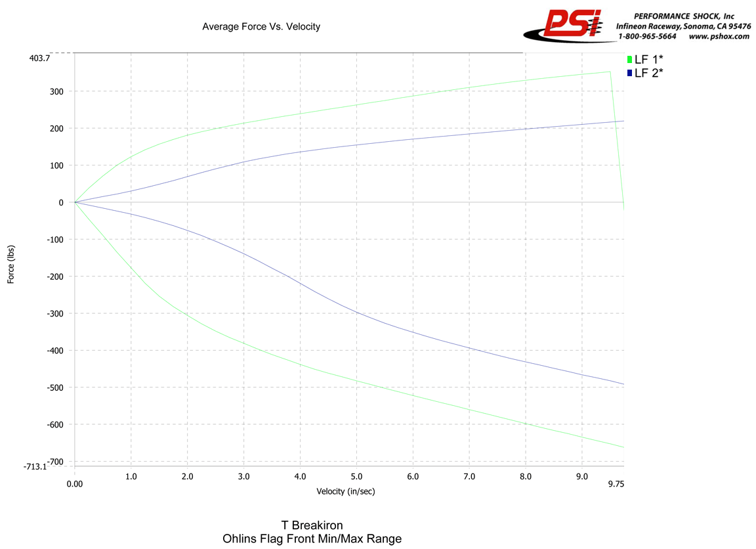Open the www.pshox.com website link

coord(719,37)
